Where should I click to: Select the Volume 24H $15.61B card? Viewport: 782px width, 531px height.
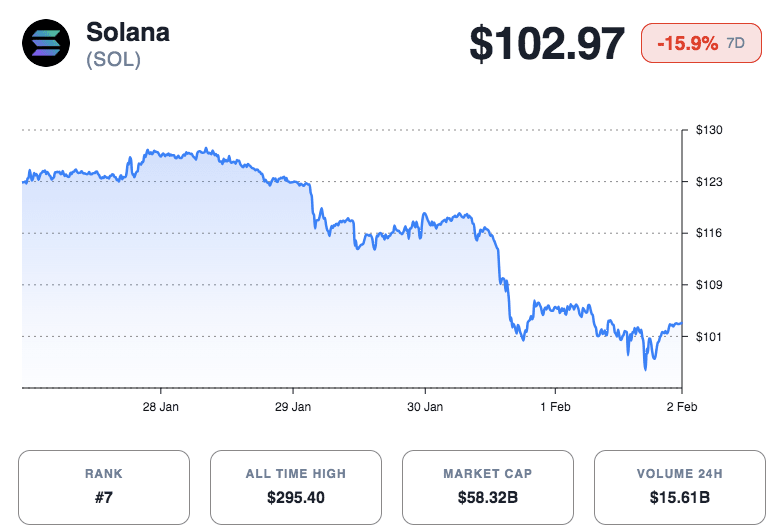point(680,487)
